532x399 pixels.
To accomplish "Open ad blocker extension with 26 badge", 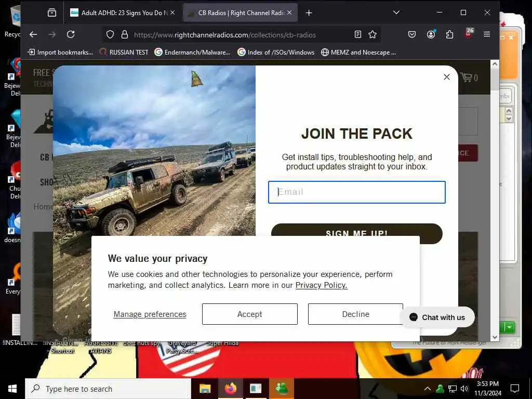I will coord(469,33).
